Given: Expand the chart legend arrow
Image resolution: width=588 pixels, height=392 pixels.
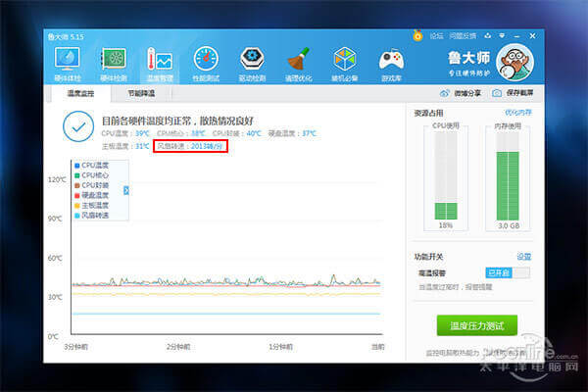Looking at the screenshot, I should (x=126, y=190).
